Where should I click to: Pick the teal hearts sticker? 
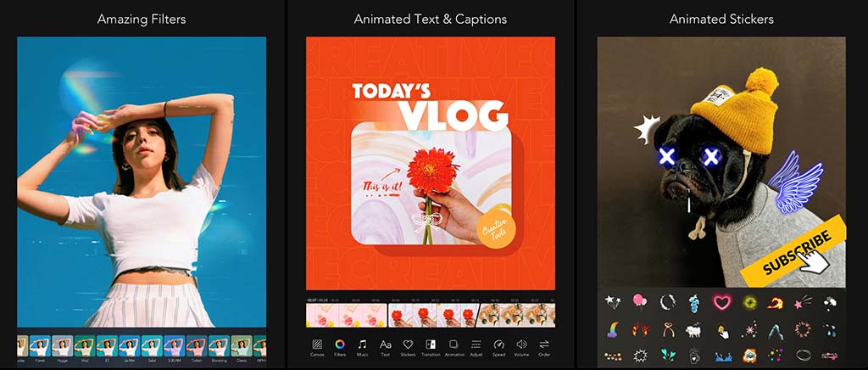click(667, 356)
